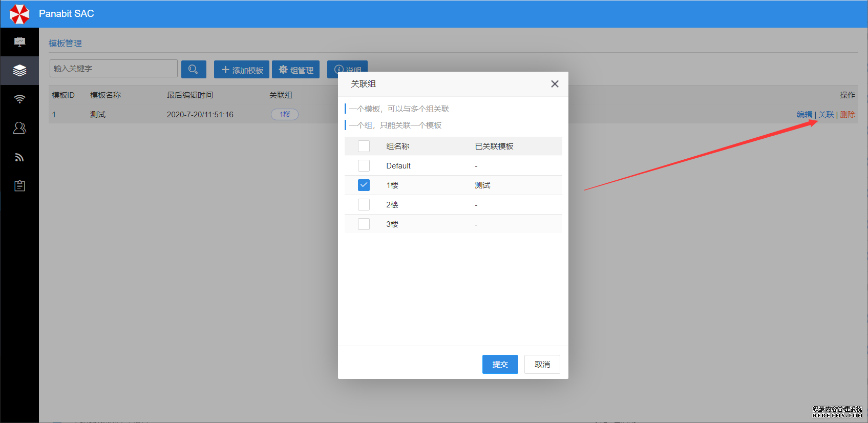This screenshot has width=868, height=423.
Task: Uncheck the 1楼 group checkbox
Action: point(364,185)
